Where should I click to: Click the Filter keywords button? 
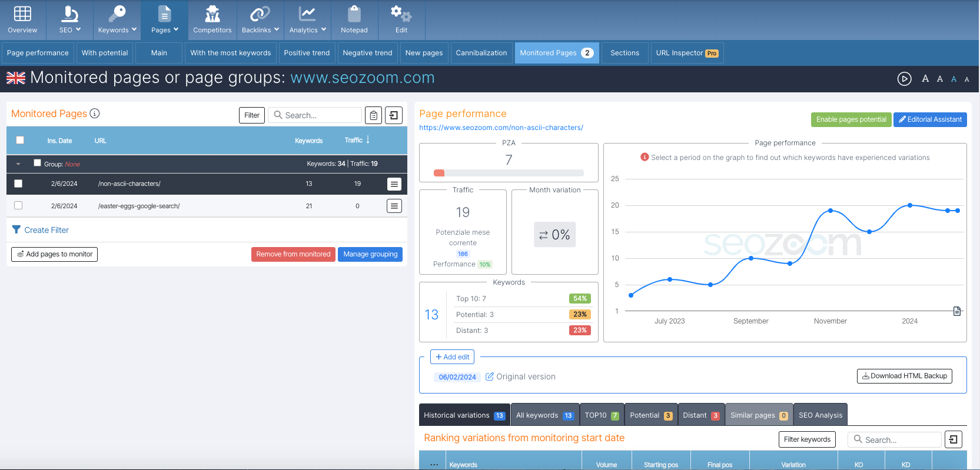pos(807,439)
